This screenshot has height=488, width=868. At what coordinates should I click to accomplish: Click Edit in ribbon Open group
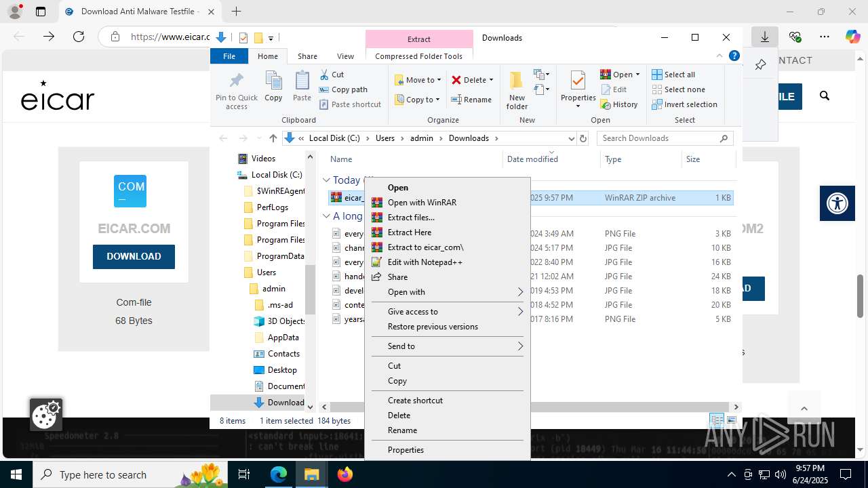pyautogui.click(x=614, y=89)
